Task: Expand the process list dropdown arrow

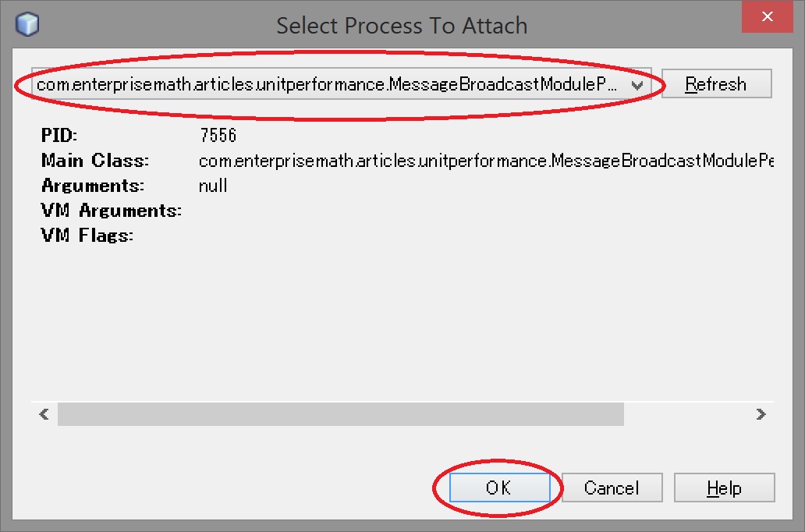Action: point(637,85)
